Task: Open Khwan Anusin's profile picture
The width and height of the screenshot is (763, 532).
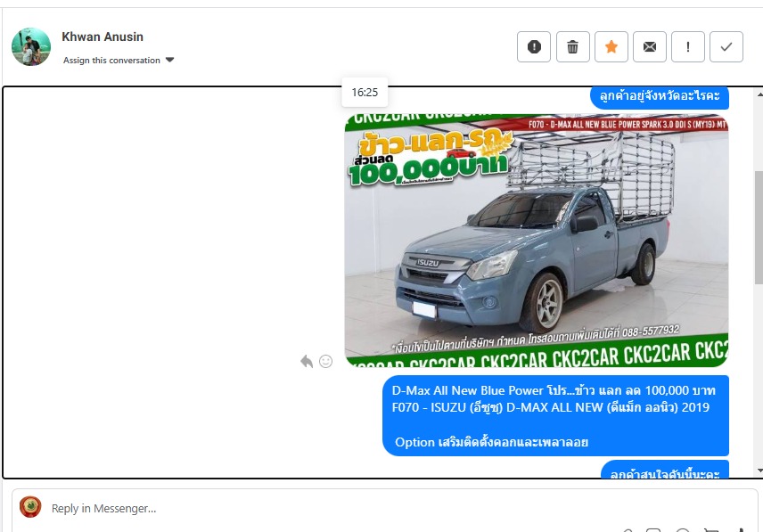Action: (x=31, y=46)
